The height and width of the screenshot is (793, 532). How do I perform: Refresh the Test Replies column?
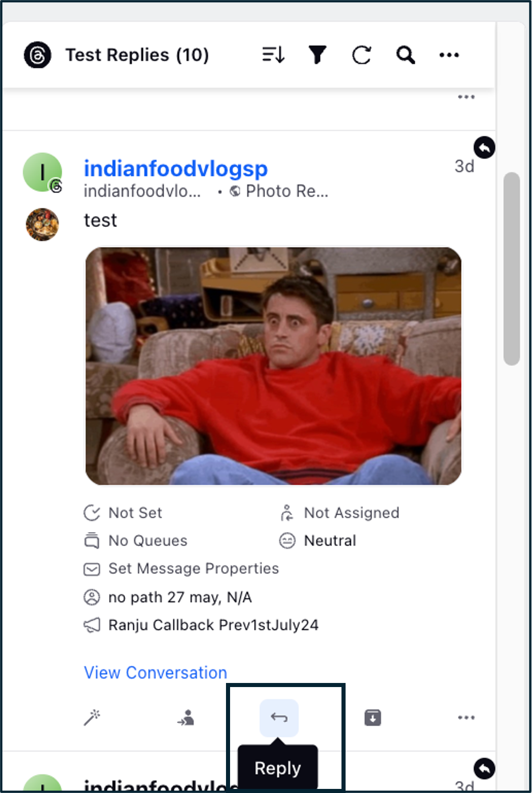pyautogui.click(x=361, y=55)
